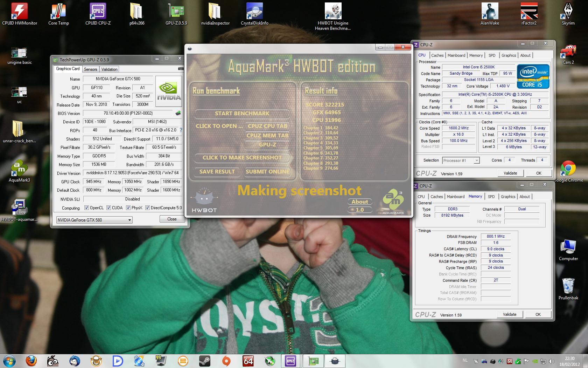Screen dimensions: 588x368
Task: Click the Driver Version field in GPU-Z
Action: (133, 173)
